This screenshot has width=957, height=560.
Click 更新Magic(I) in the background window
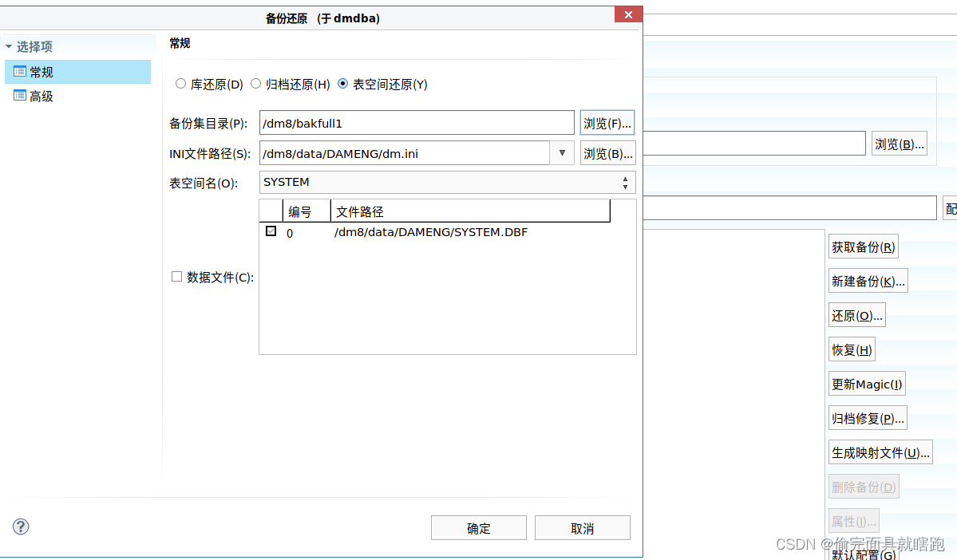[x=867, y=384]
